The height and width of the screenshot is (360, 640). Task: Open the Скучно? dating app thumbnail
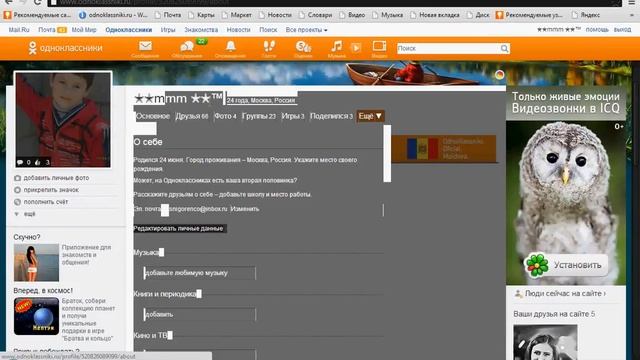(36, 263)
